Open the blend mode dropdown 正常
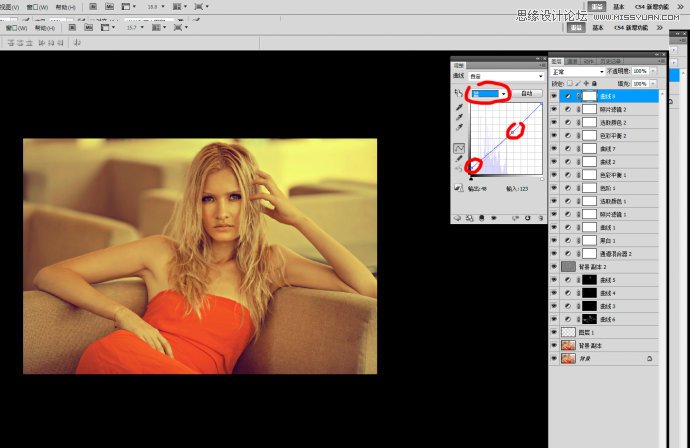The height and width of the screenshot is (448, 690). point(577,71)
